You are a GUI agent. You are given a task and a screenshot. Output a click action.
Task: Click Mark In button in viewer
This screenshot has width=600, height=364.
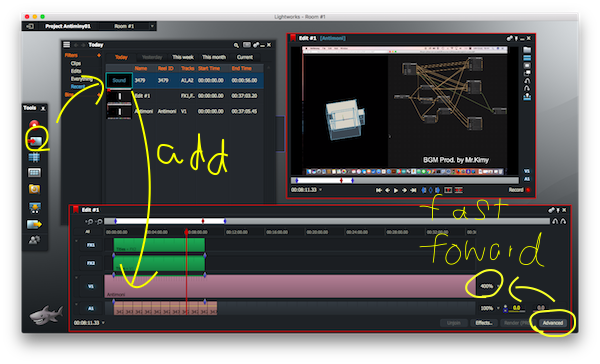point(424,190)
